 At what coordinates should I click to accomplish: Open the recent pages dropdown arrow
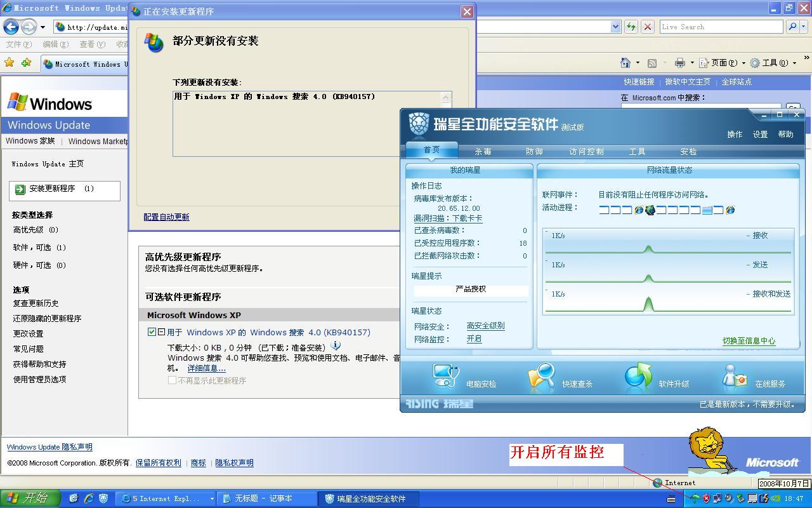click(x=43, y=27)
